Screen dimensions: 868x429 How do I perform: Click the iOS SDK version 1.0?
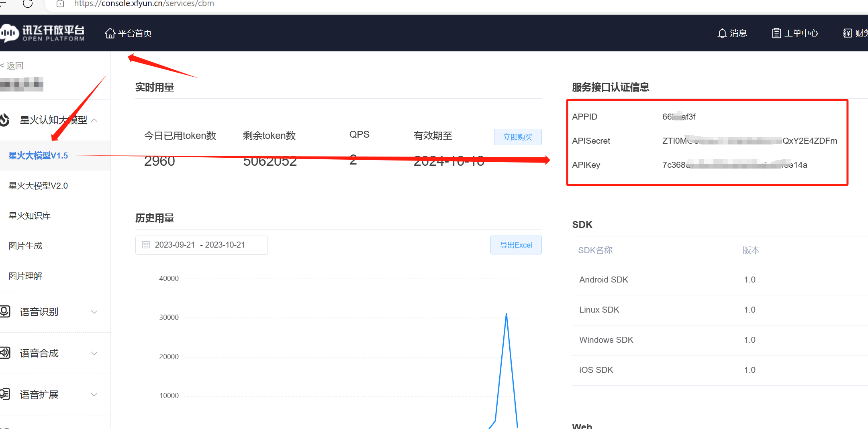click(x=750, y=370)
